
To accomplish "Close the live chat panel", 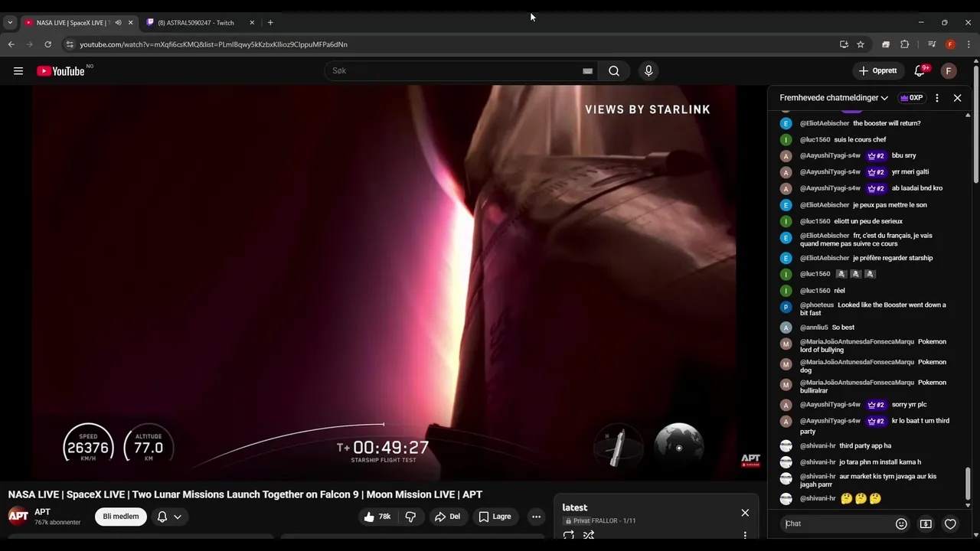I will 957,98.
